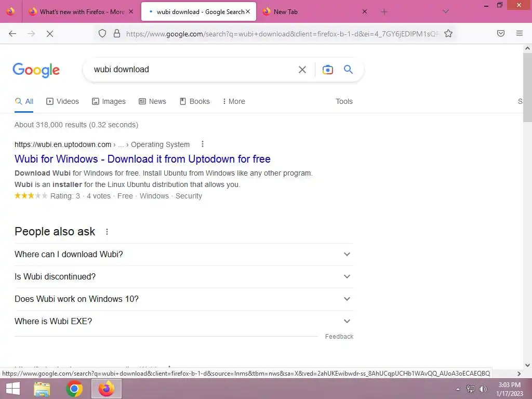
Task: Click the Firefox address bar URL
Action: pyautogui.click(x=282, y=34)
